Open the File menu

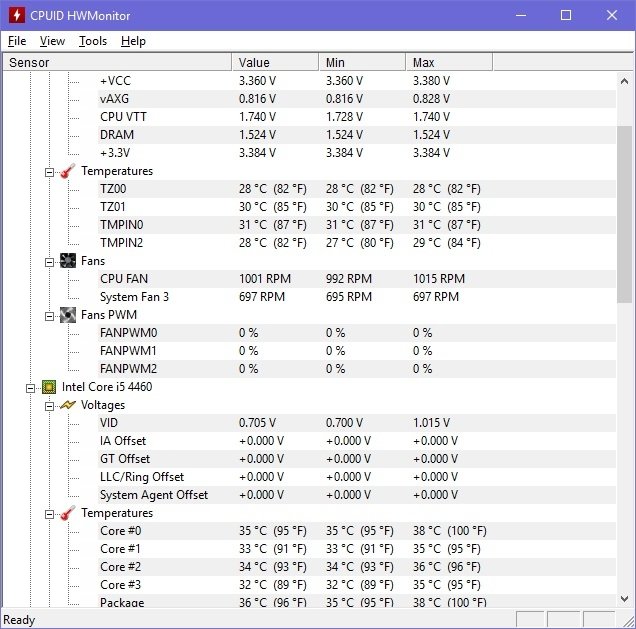click(17, 41)
